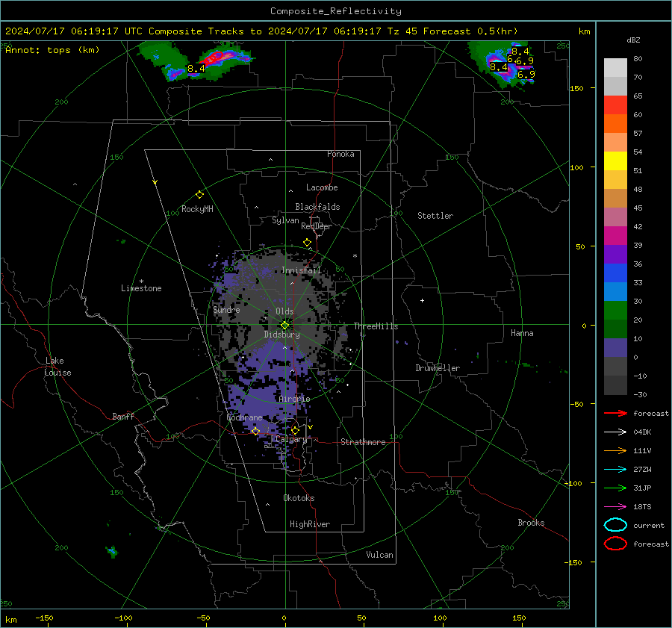672x628 pixels.
Task: Click the Calgary city label
Action: tap(291, 439)
